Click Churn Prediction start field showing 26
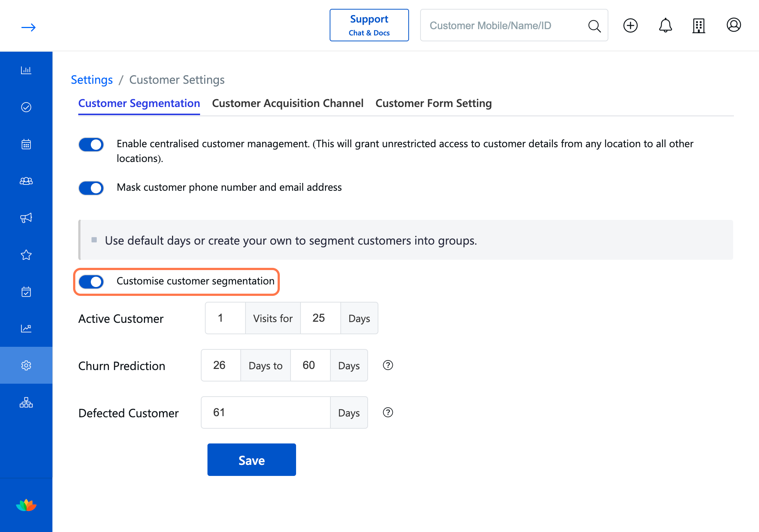This screenshot has height=532, width=759. click(221, 365)
